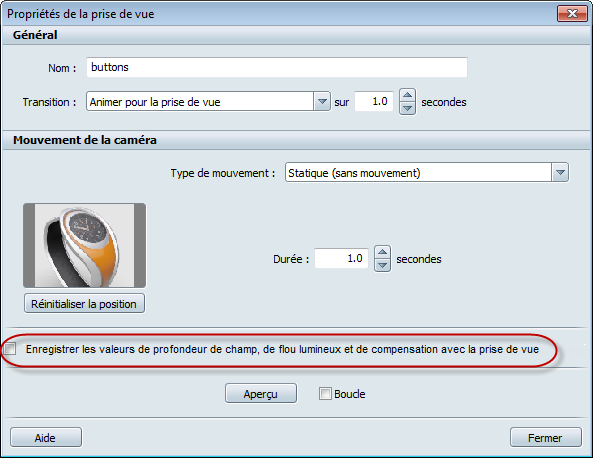Click Réinitialiser la position button
Image resolution: width=593 pixels, height=458 pixels.
click(84, 304)
